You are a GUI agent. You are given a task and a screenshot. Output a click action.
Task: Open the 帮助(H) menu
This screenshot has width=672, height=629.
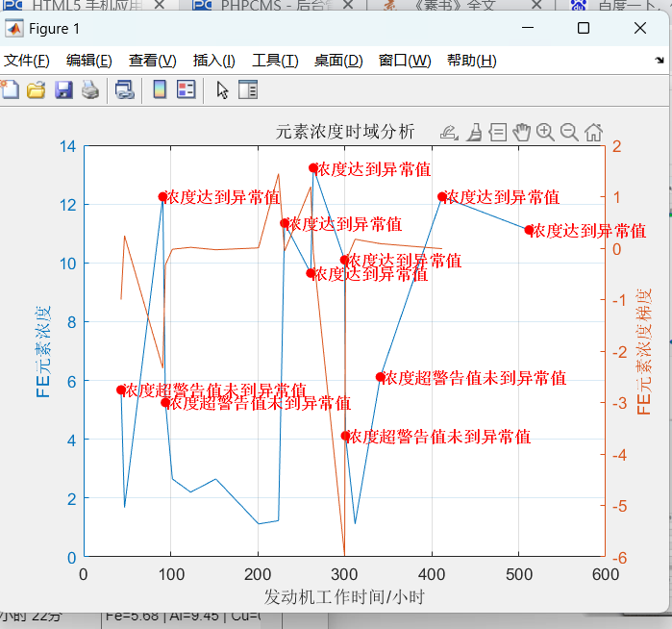point(472,61)
